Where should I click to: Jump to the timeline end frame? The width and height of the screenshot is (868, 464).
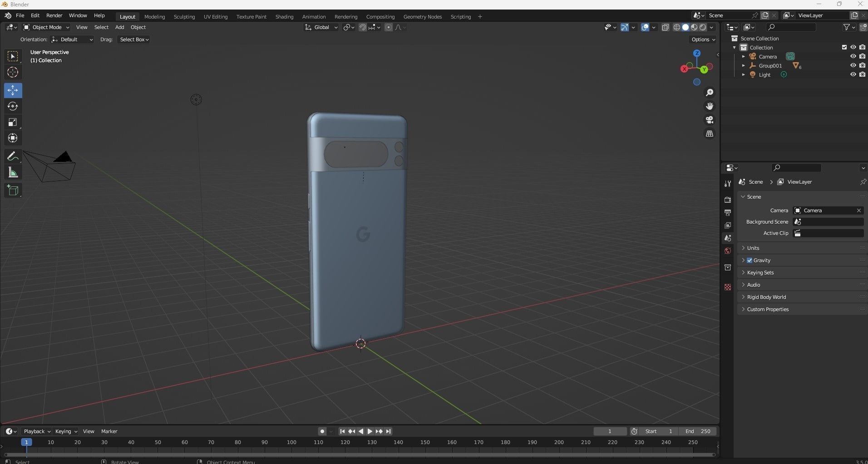click(x=389, y=431)
